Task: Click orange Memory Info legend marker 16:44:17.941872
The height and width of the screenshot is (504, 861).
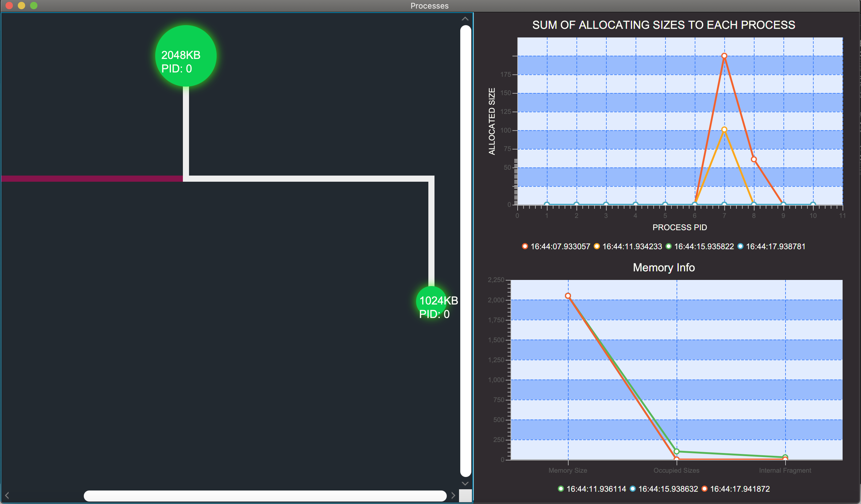Action: coord(704,489)
